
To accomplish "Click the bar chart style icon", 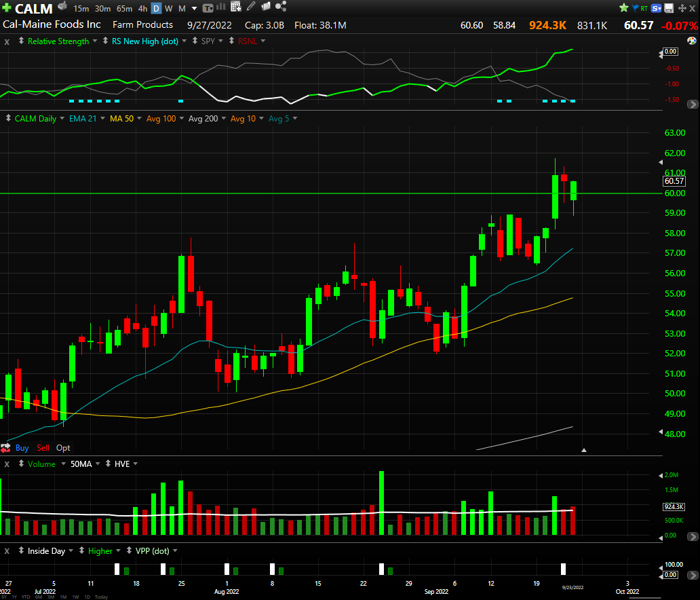I will [221, 7].
